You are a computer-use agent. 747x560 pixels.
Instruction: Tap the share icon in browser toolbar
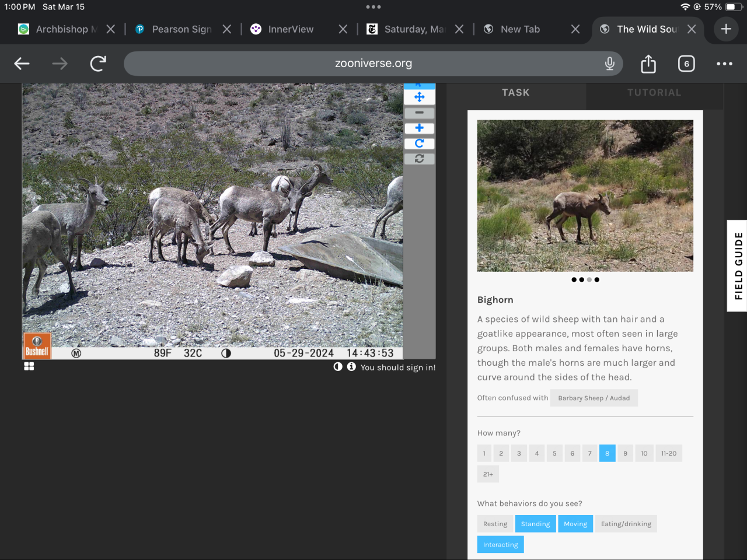point(648,64)
